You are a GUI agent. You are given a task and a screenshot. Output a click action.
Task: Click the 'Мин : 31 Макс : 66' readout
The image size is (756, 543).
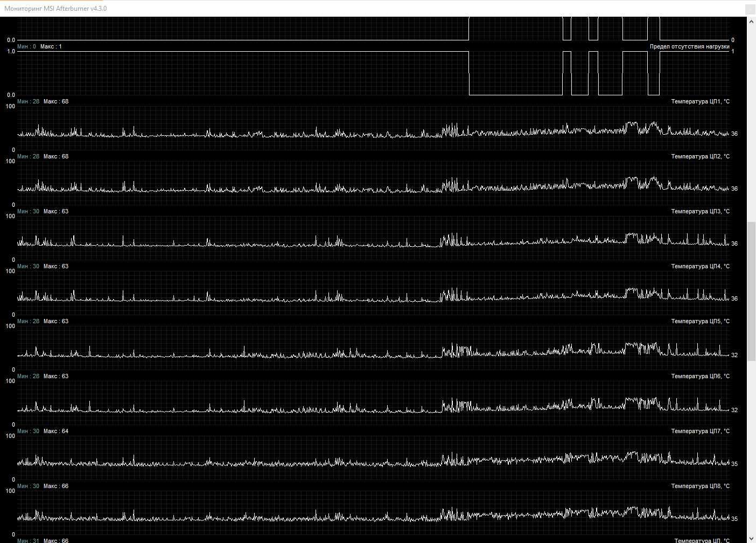[43, 540]
